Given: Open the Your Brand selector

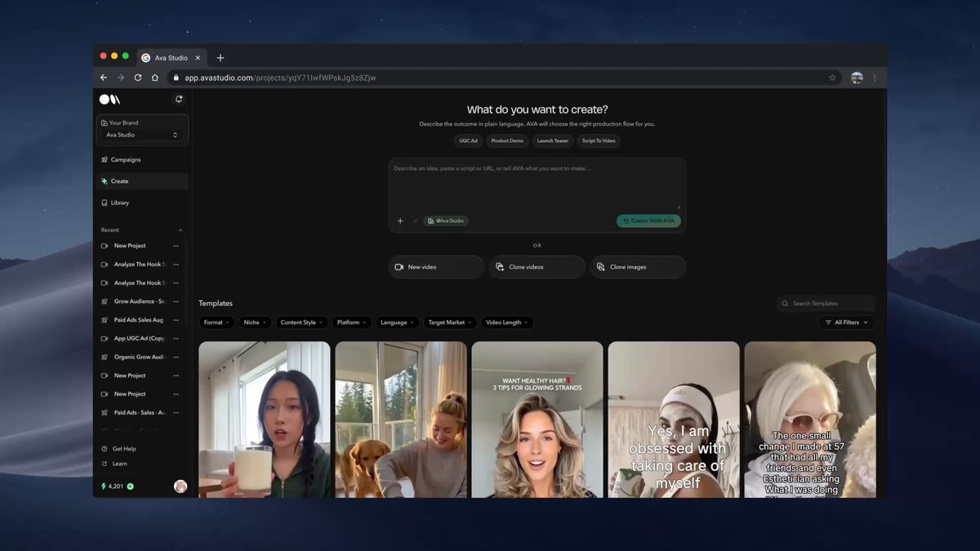Looking at the screenshot, I should (x=142, y=130).
